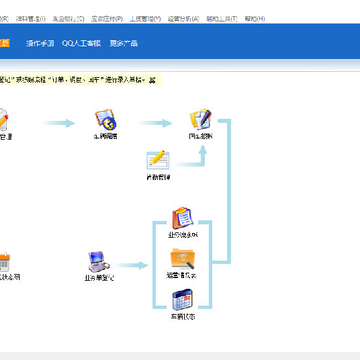Image resolution: width=360 pixels, height=360 pixels.
Task: Open the 操作手册 link in blue header
Action: [40, 43]
